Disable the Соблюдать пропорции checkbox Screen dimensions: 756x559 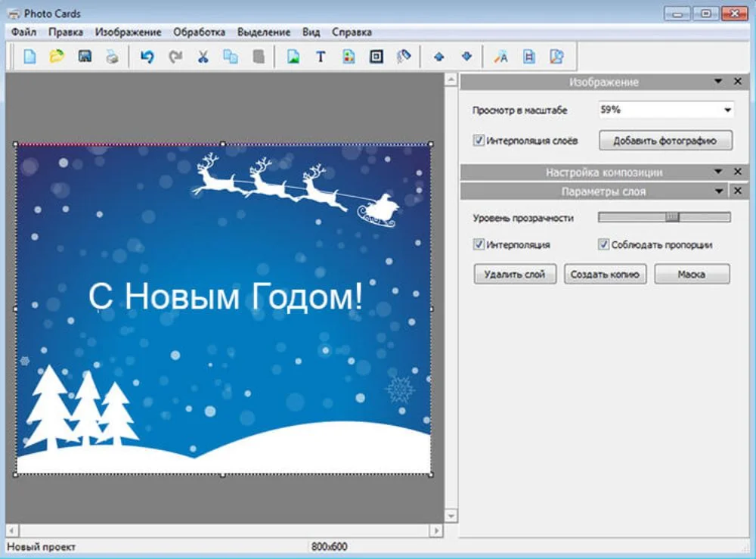click(x=603, y=245)
